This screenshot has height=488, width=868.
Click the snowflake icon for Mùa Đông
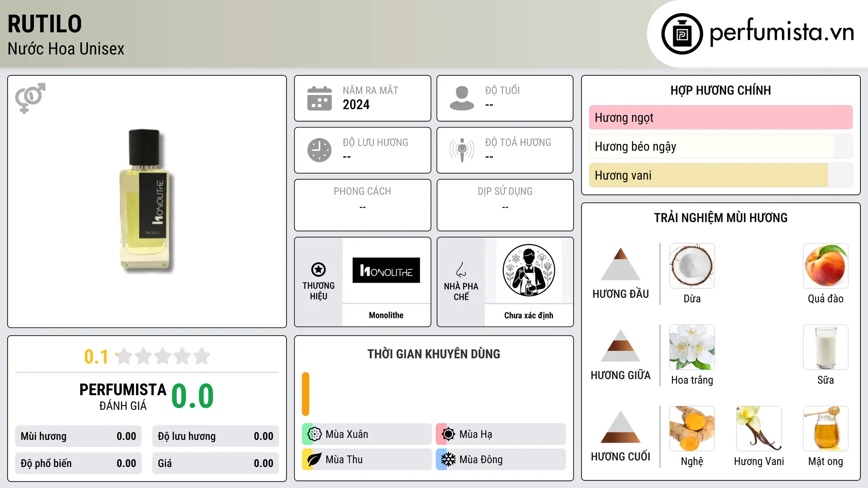click(x=448, y=460)
